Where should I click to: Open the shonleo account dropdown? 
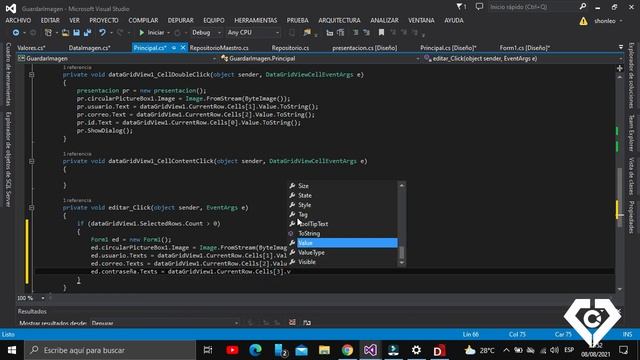click(x=608, y=21)
